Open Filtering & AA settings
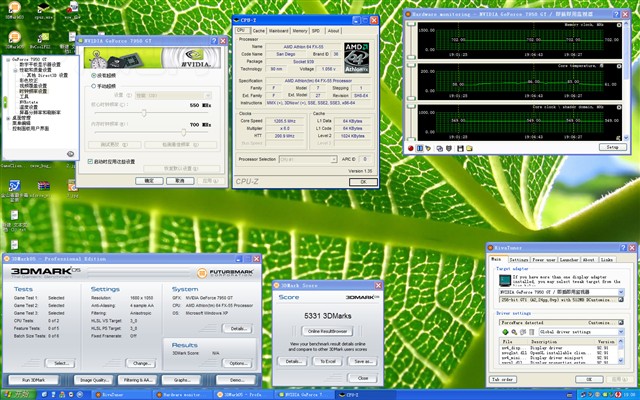This screenshot has height=400, width=640. pyautogui.click(x=138, y=380)
